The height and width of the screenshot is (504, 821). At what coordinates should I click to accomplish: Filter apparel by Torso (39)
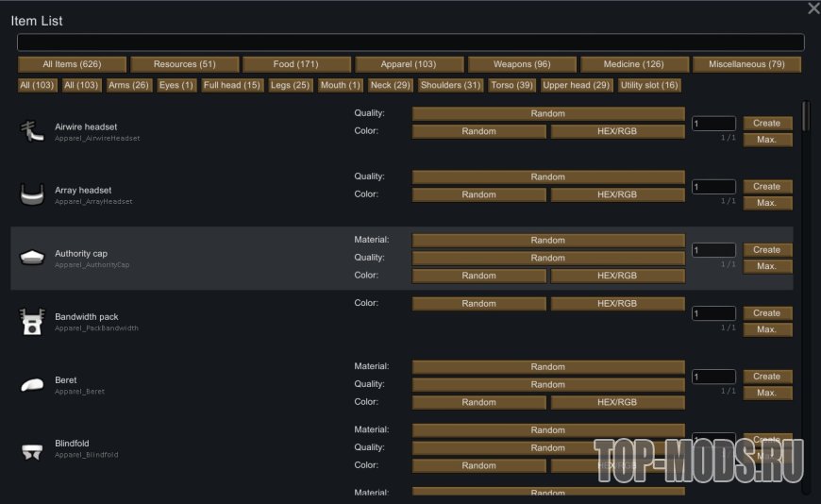click(512, 85)
